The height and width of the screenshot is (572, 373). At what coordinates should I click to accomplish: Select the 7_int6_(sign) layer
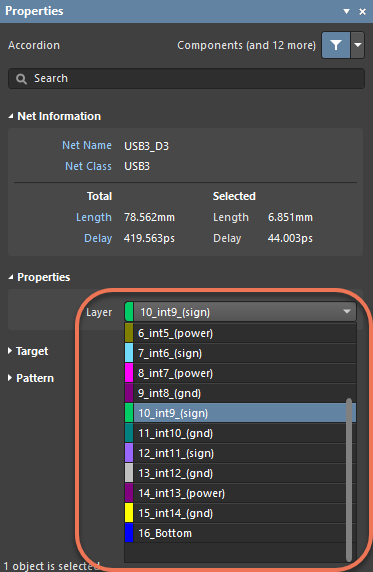click(x=240, y=353)
